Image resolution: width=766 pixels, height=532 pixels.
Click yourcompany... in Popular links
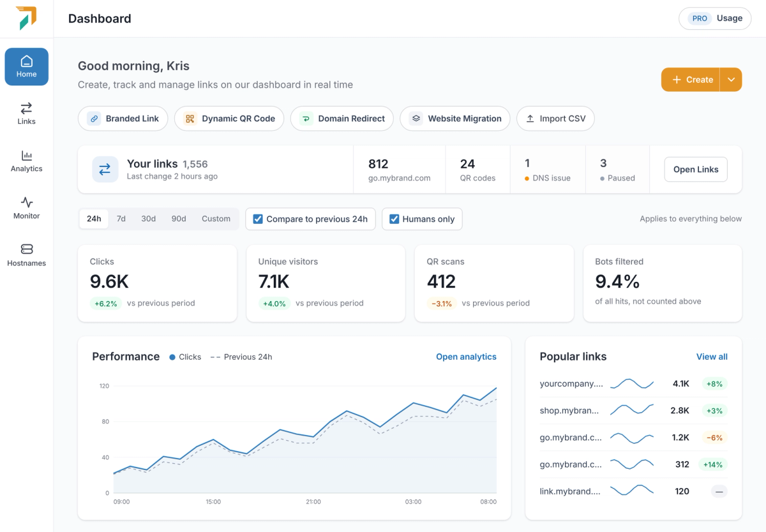pyautogui.click(x=571, y=384)
